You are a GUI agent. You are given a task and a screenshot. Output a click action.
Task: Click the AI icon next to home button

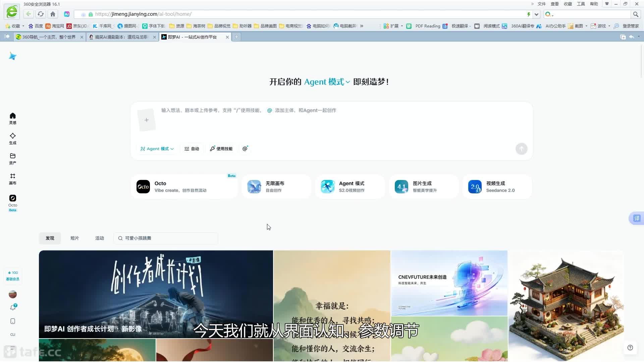coord(67,14)
